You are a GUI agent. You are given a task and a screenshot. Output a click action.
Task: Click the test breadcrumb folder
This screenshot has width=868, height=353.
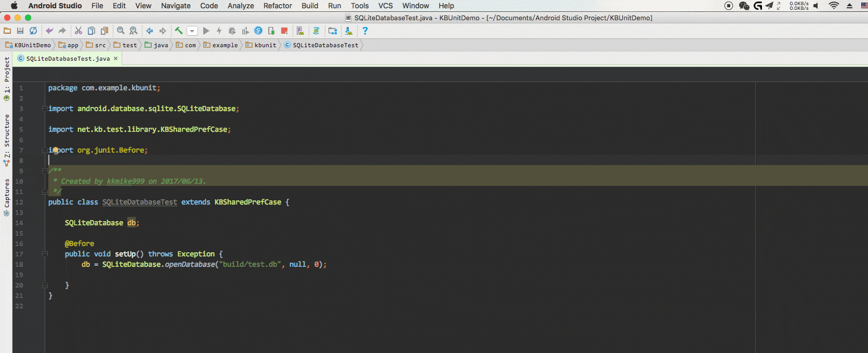(x=125, y=45)
